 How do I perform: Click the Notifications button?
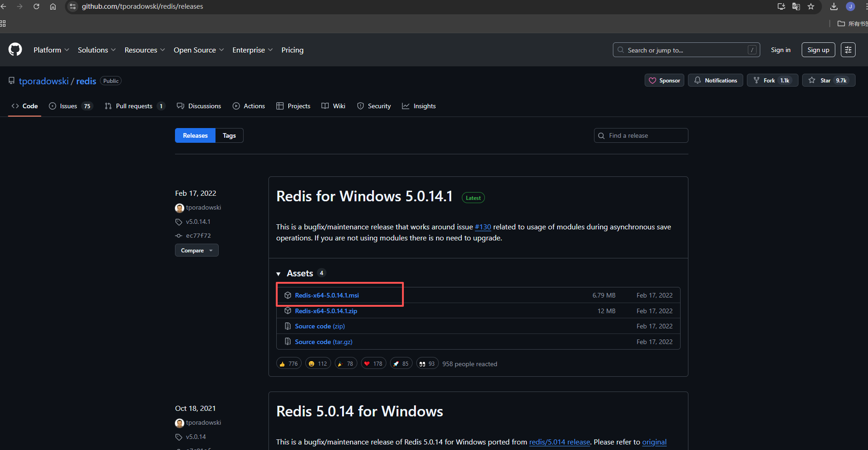[x=716, y=80]
